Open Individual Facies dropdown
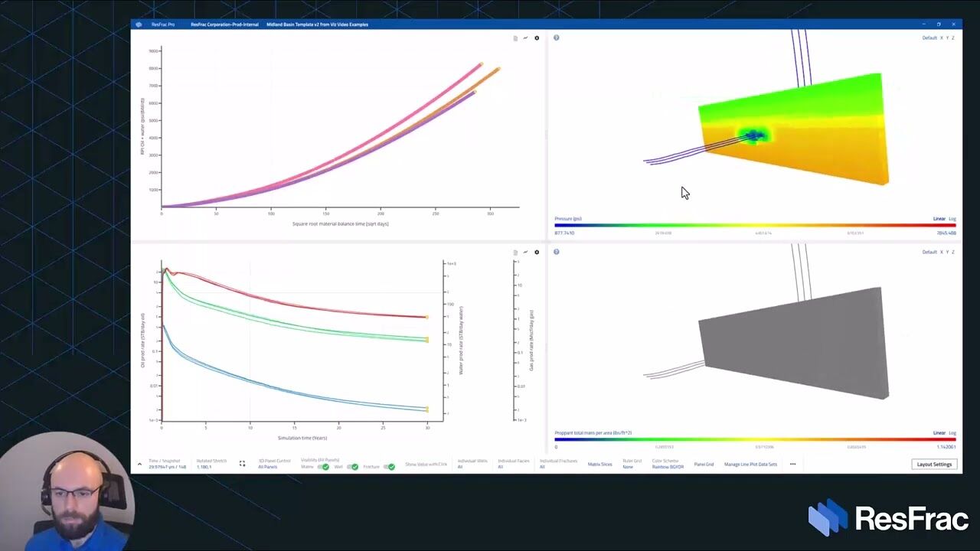This screenshot has width=980, height=551. 513,464
